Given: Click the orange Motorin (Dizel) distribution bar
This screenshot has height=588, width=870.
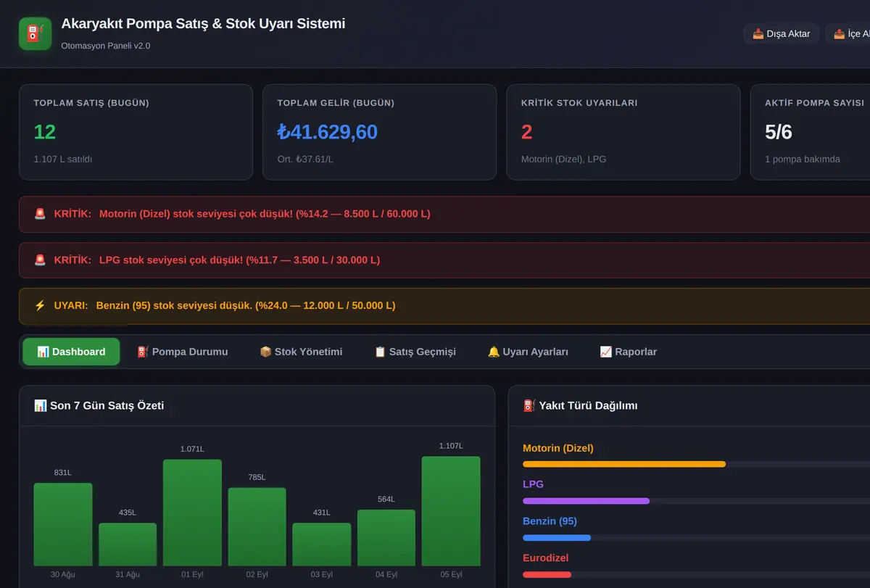Looking at the screenshot, I should (624, 464).
